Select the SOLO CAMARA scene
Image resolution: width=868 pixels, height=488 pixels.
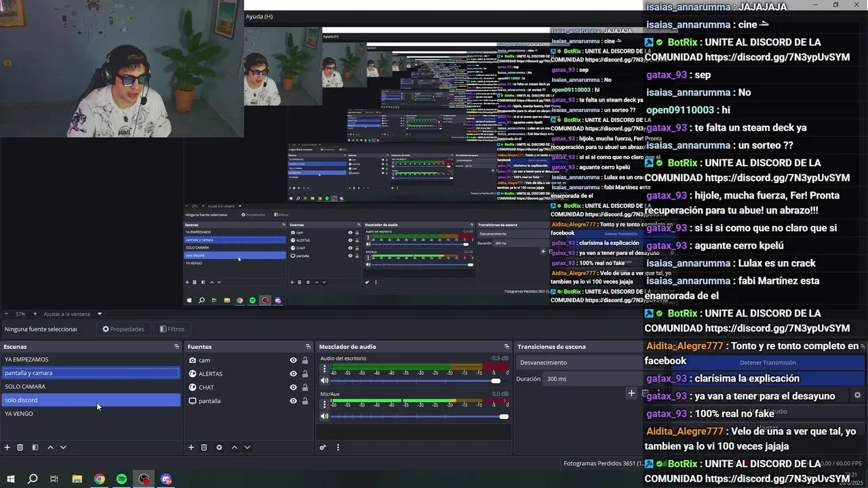91,386
